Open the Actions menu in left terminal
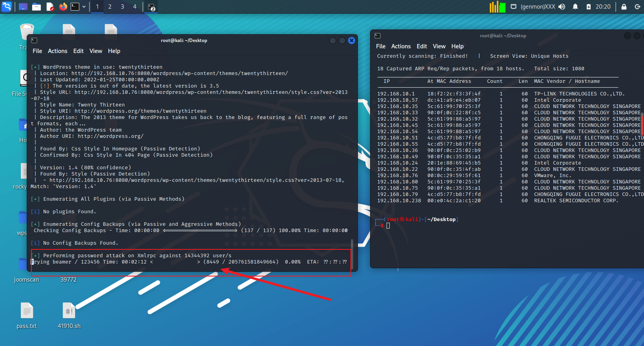Screen dimensions: 644x346 58,51
